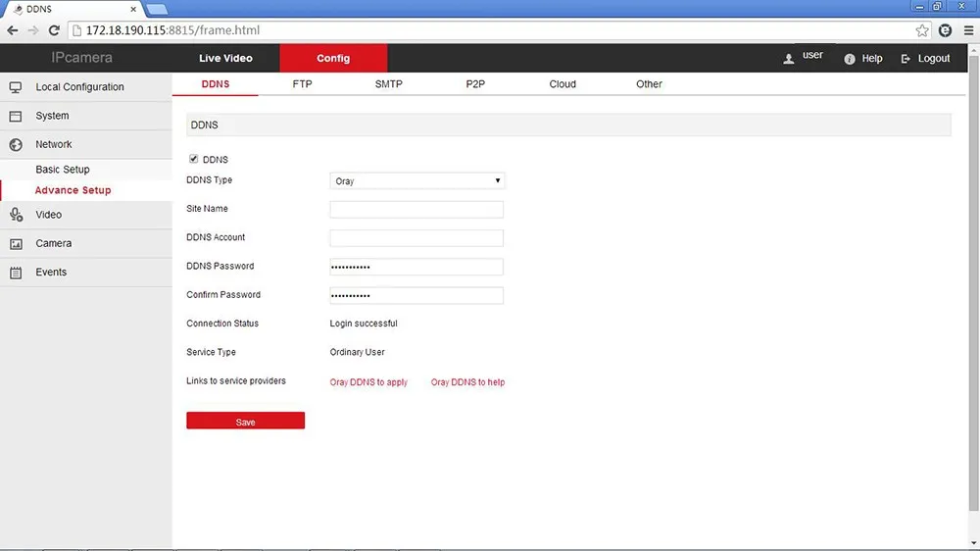Click the Ordinary User service type text
The image size is (980, 551).
[x=358, y=352]
